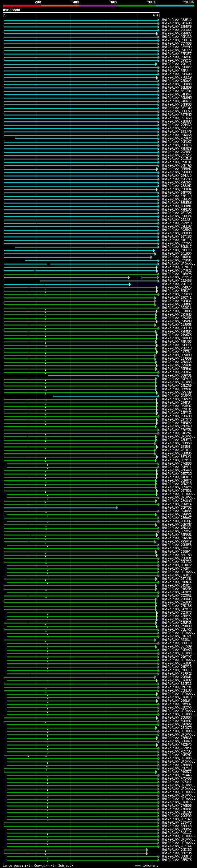Image resolution: width=197 pixels, height=868 pixels.
Task: Choose the UniRef100_B4FR47 entry
Action: pos(177,94)
